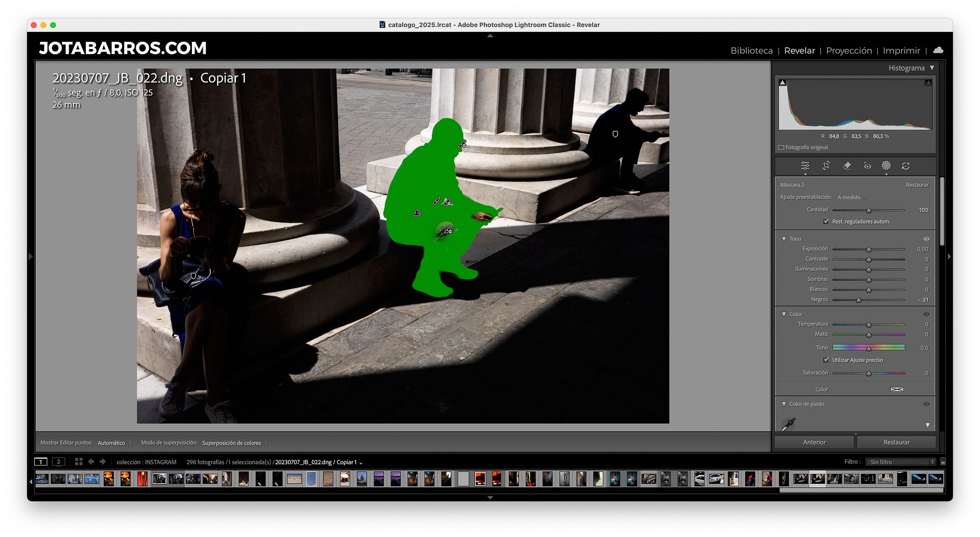
Task: Select the Edit sliders tool icon
Action: tap(805, 166)
